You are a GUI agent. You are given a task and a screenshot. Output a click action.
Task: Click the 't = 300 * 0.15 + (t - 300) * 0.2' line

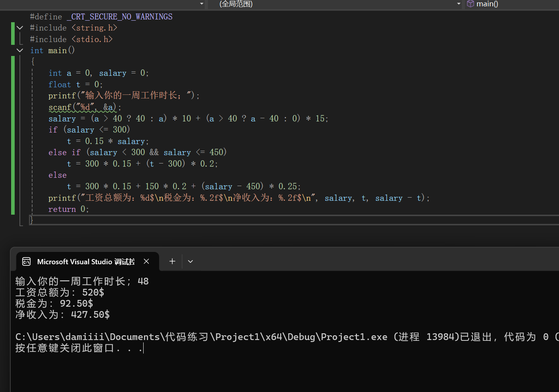(142, 164)
